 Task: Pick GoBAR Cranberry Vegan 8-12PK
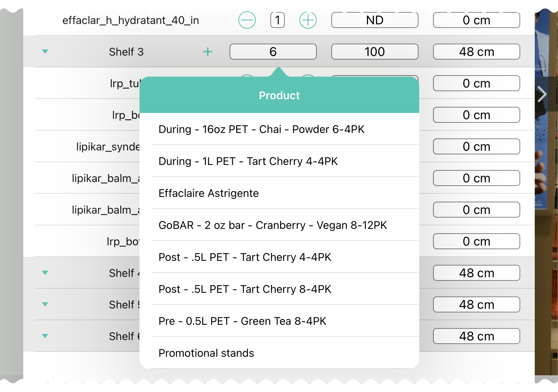(273, 225)
